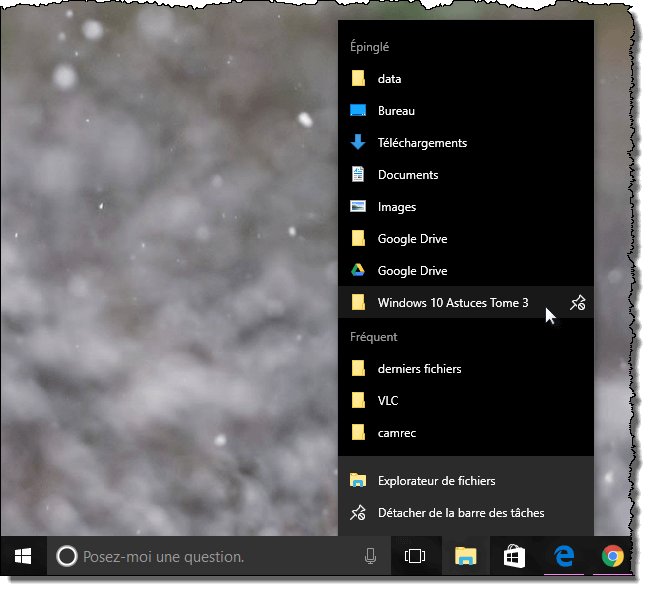
Task: Select Détacher de la barre des tâches
Action: (x=460, y=513)
